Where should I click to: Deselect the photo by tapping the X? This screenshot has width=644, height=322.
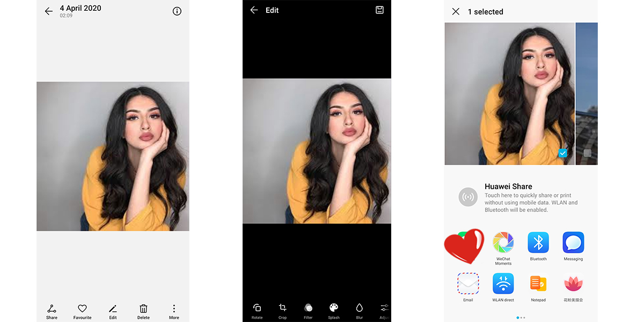pyautogui.click(x=456, y=11)
